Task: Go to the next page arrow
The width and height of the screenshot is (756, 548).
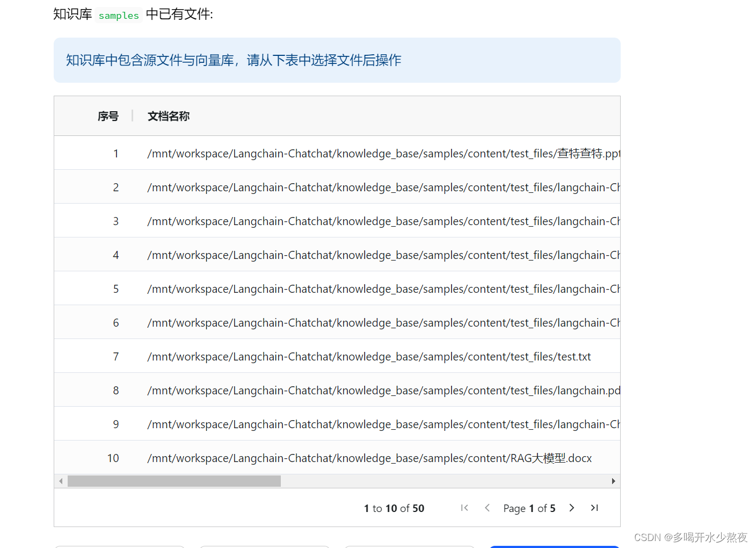Action: [x=572, y=508]
